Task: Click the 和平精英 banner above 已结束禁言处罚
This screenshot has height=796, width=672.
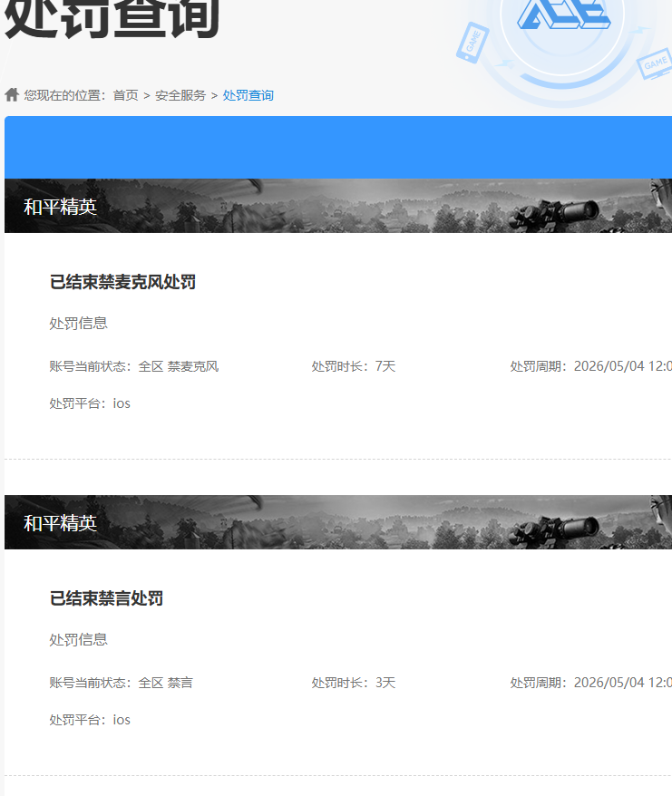Action: pyautogui.click(x=338, y=522)
